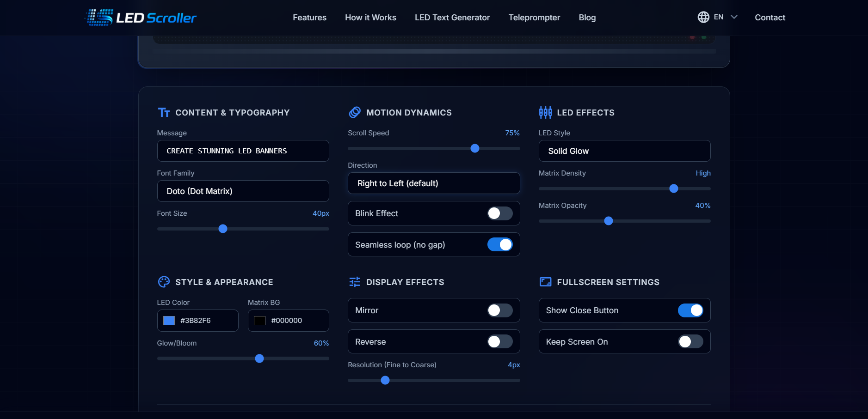The height and width of the screenshot is (419, 868).
Task: Disable the Seamless loop toggle
Action: [x=500, y=244]
